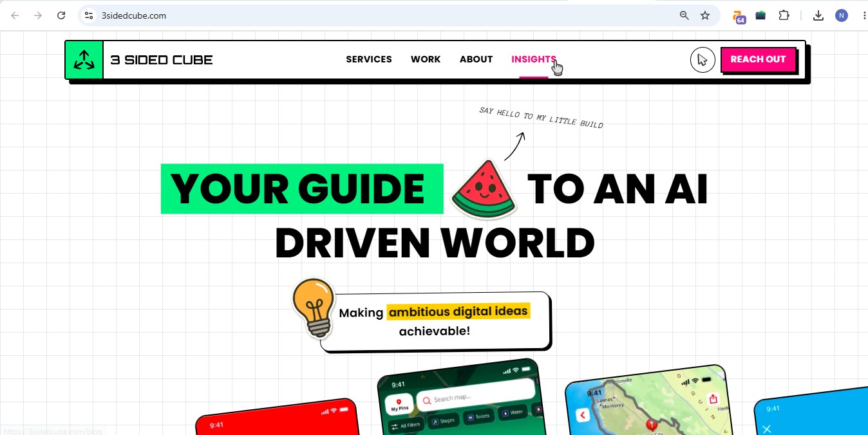The image size is (868, 435).
Task: Click X close icon on blue phone
Action: (766, 429)
